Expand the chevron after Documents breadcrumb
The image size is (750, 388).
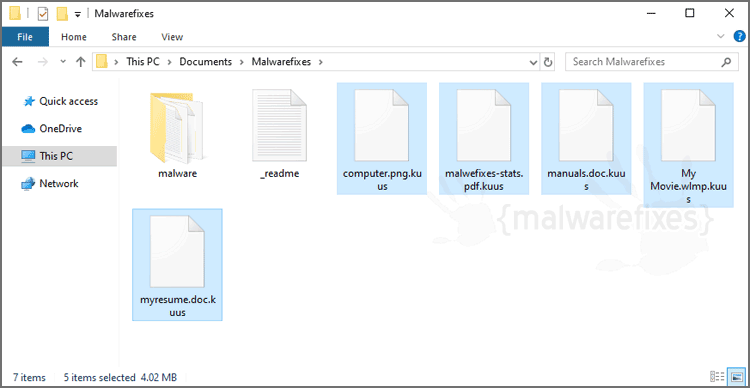(242, 62)
